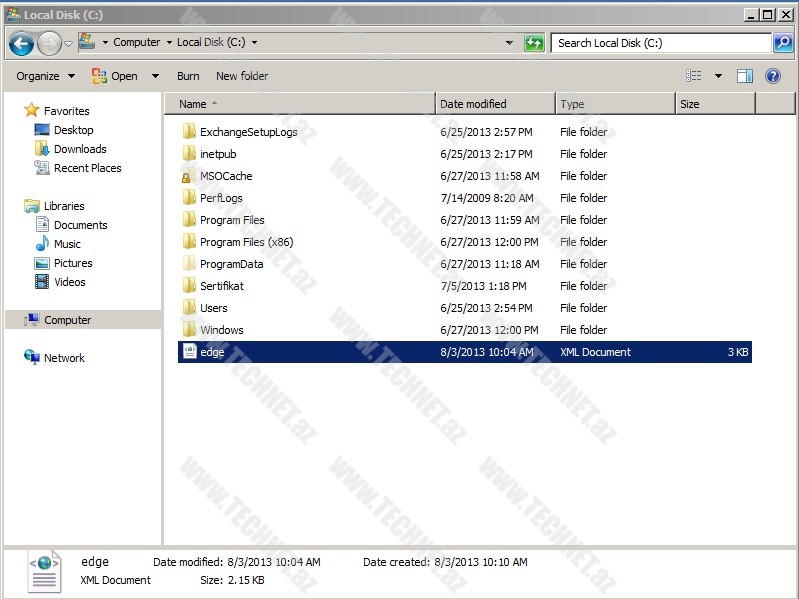Open the Music library
This screenshot has width=799, height=599.
(x=67, y=244)
